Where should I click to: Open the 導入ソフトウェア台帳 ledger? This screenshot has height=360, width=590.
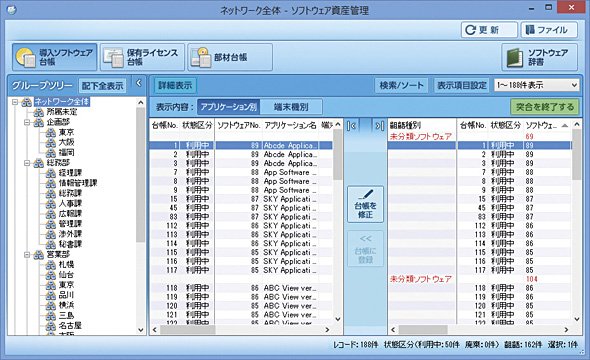coord(55,57)
